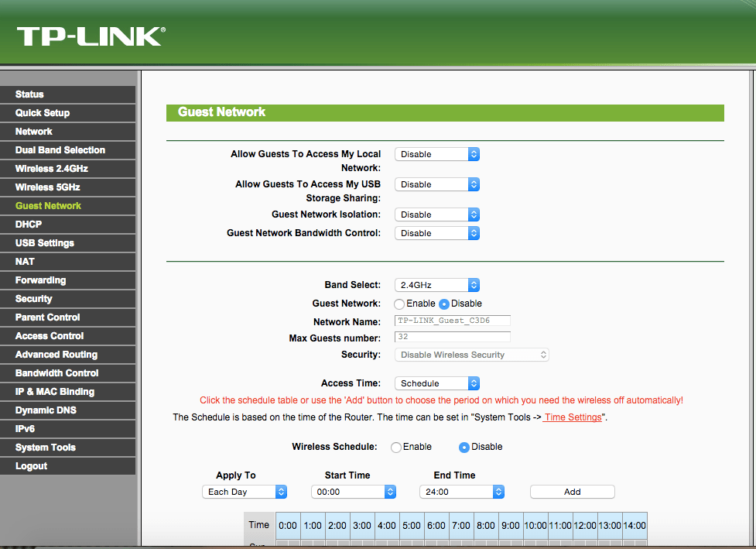This screenshot has height=549, width=756.
Task: Open the Time Settings link
Action: [573, 417]
